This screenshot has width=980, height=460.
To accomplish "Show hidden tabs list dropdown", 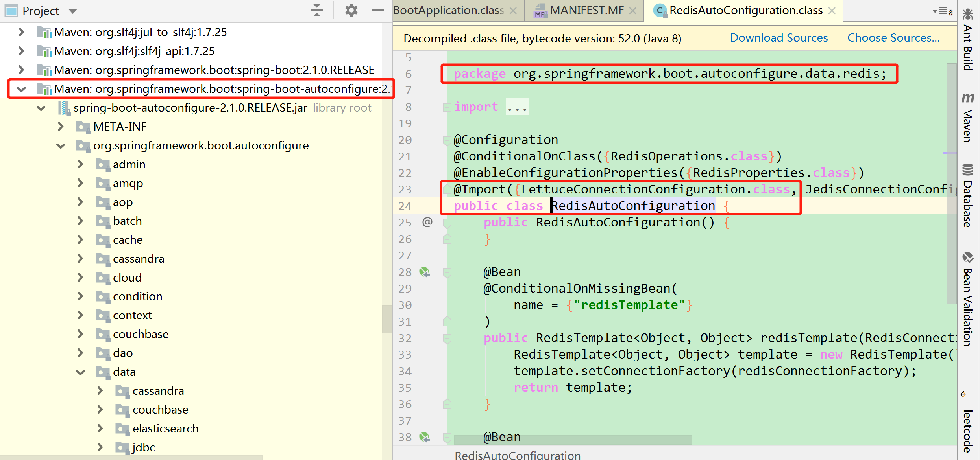I will [943, 11].
